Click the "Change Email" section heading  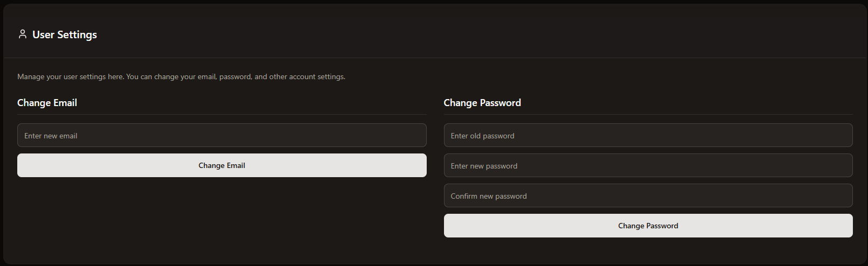[x=47, y=103]
